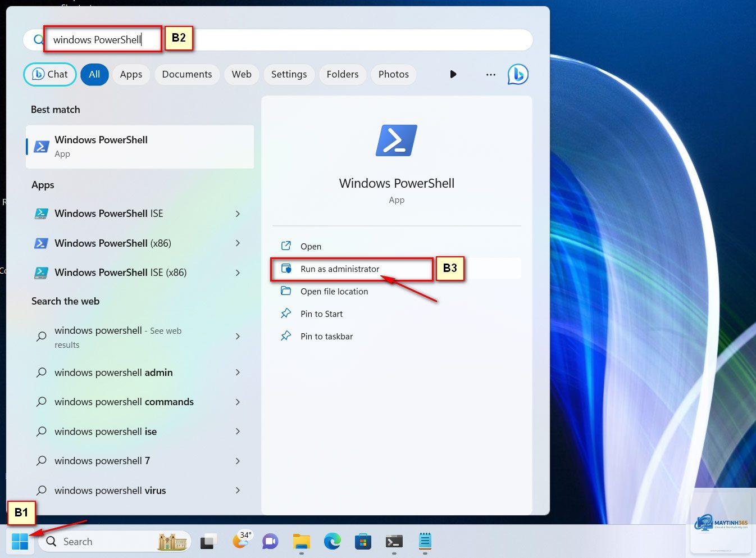This screenshot has height=558, width=756.
Task: Expand the 'See web results' suggestion arrow
Action: click(x=238, y=336)
